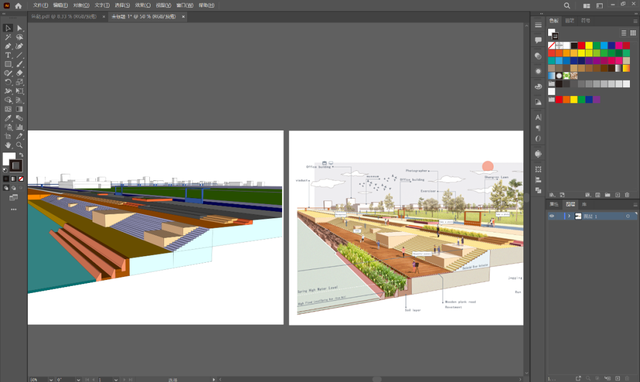Viewport: 640px width, 382px height.
Task: Select the Rotate tool
Action: (8, 82)
